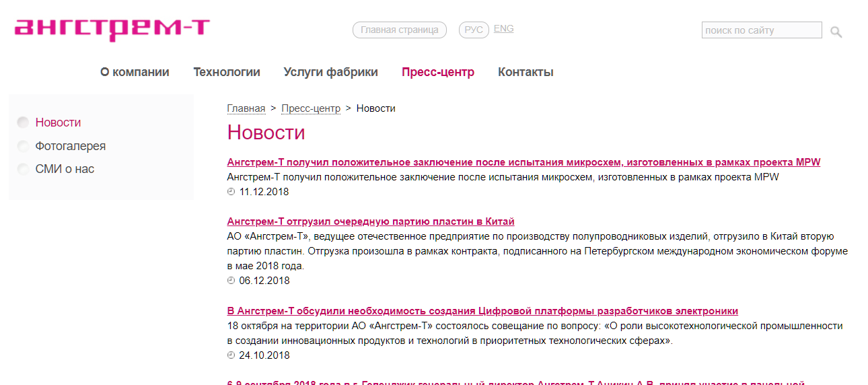Open the О компании menu
This screenshot has height=385, width=868.
(135, 72)
